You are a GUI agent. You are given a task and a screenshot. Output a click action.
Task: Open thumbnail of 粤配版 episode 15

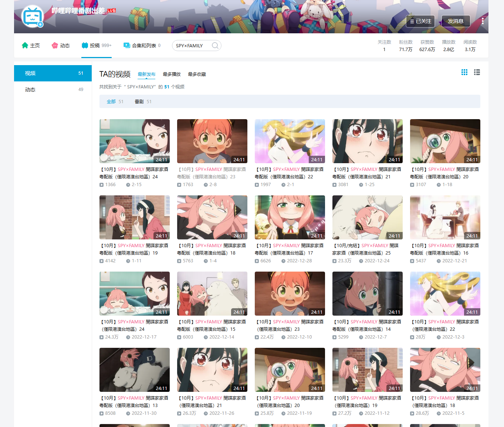pos(212,293)
